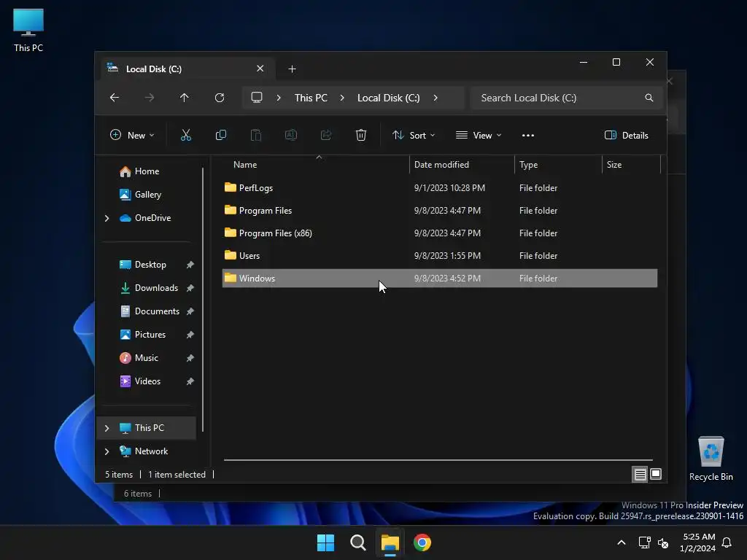This screenshot has width=747, height=560.
Task: Select the Users folder
Action: pos(440,256)
